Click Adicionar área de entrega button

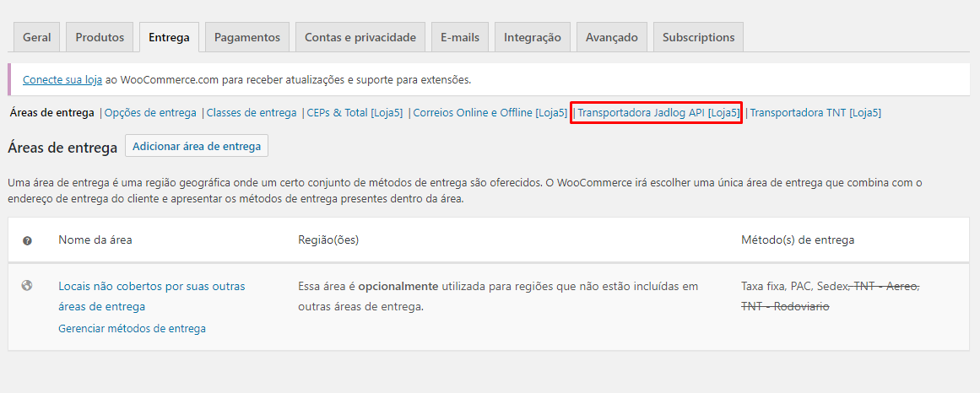coord(197,146)
